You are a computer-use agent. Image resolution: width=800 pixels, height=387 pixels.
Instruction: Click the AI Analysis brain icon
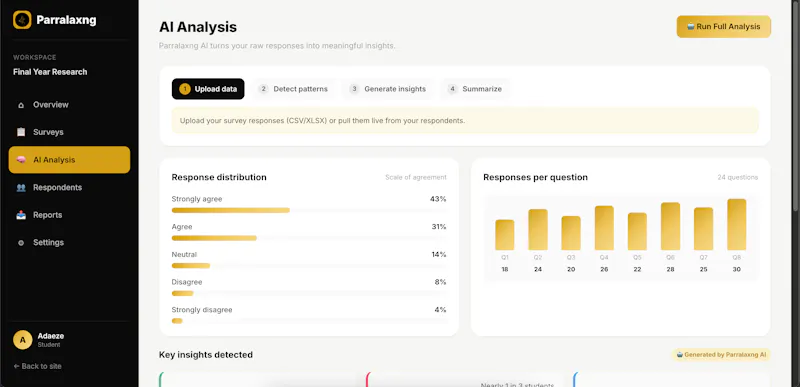(21, 160)
